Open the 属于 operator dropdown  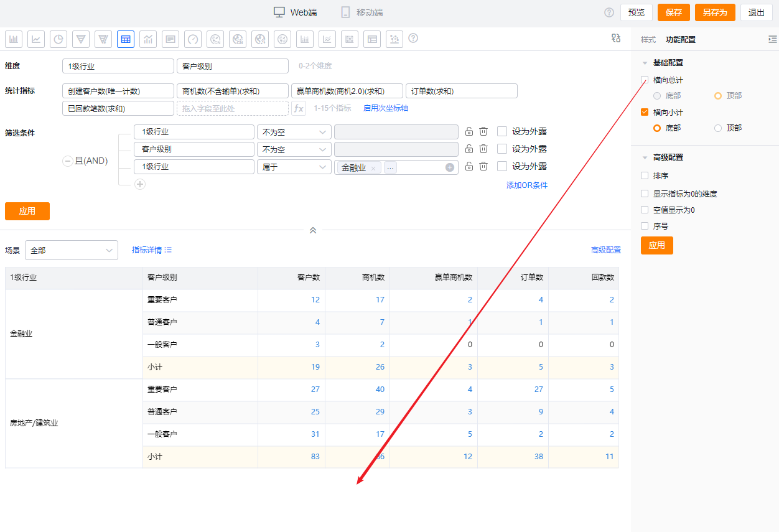point(294,167)
